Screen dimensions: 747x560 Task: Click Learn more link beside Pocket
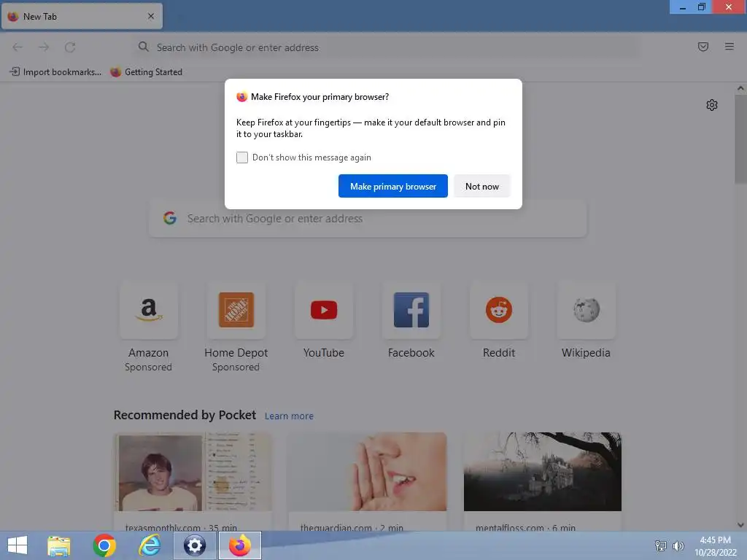tap(289, 416)
